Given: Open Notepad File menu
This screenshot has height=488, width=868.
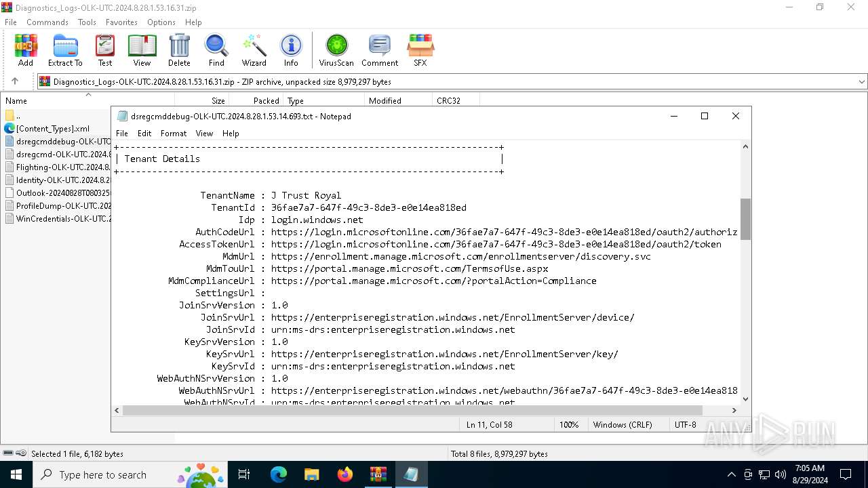Looking at the screenshot, I should tap(122, 134).
